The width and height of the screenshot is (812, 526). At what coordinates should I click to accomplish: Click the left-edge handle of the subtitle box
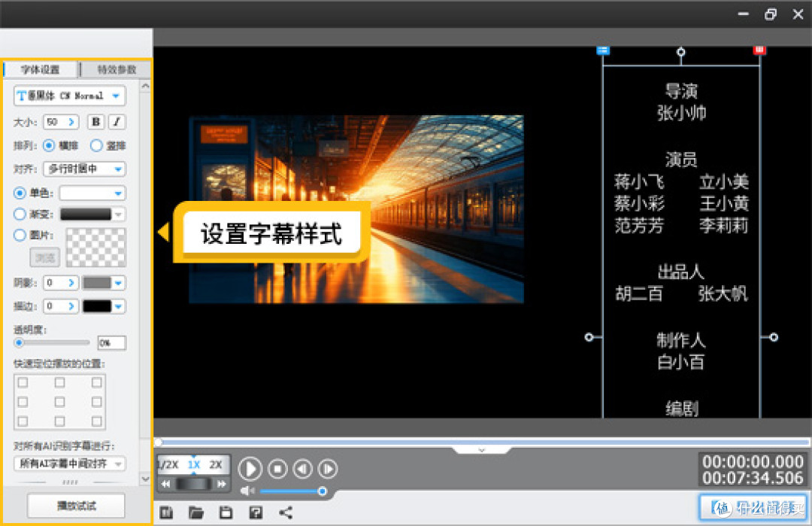point(589,337)
